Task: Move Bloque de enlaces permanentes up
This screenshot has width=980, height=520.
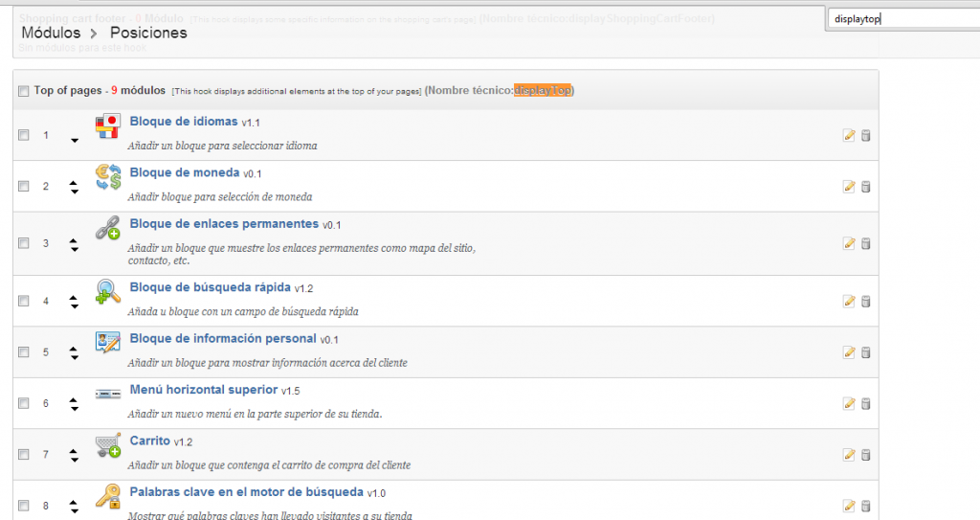Action: [75, 240]
